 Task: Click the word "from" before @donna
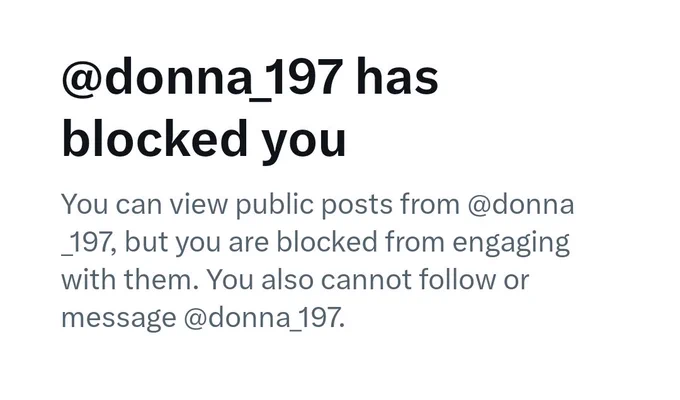(x=430, y=203)
